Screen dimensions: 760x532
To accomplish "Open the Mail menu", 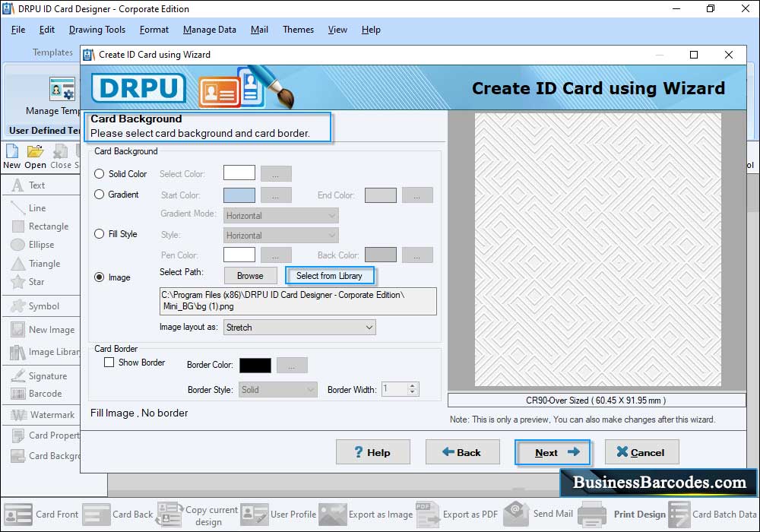I will pyautogui.click(x=259, y=30).
